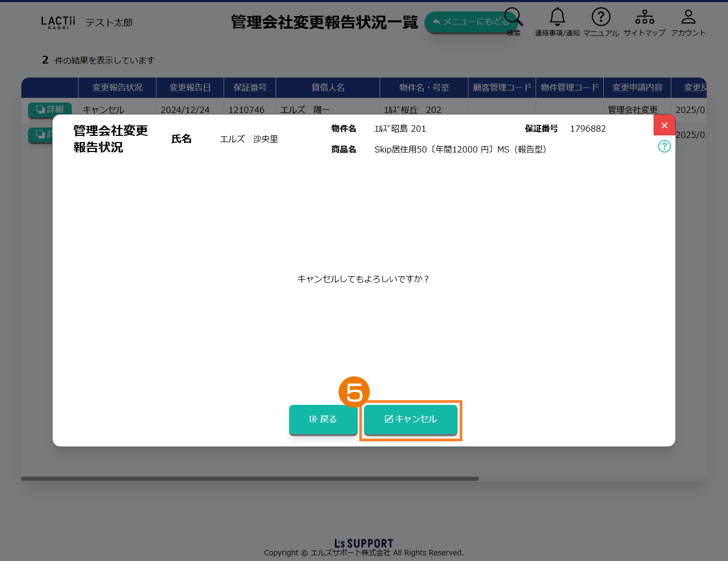
Task: Click the 変更申請内容 column header
Action: point(637,87)
